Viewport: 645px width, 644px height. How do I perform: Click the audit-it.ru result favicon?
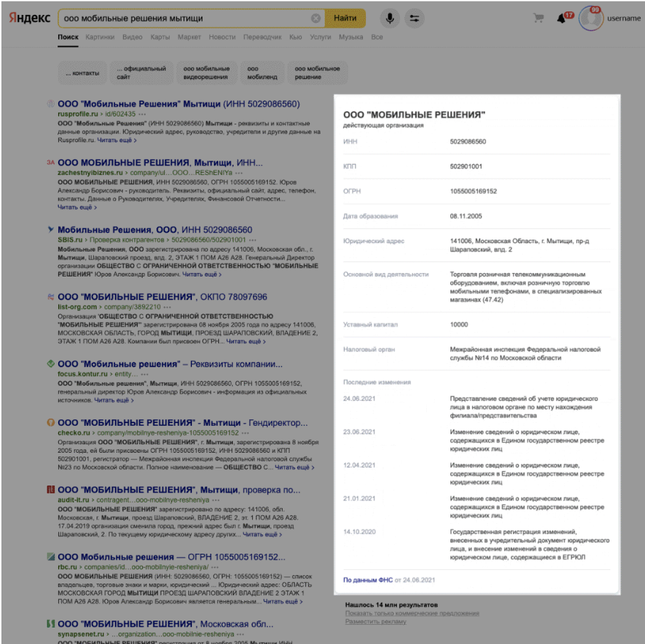point(50,490)
